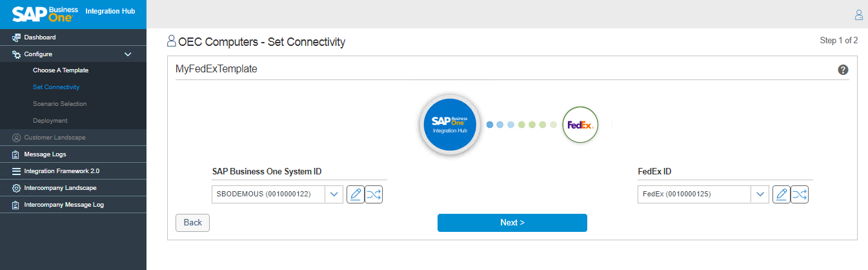The height and width of the screenshot is (270, 868).
Task: Open the FedEx ID dropdown arrow
Action: (x=760, y=194)
